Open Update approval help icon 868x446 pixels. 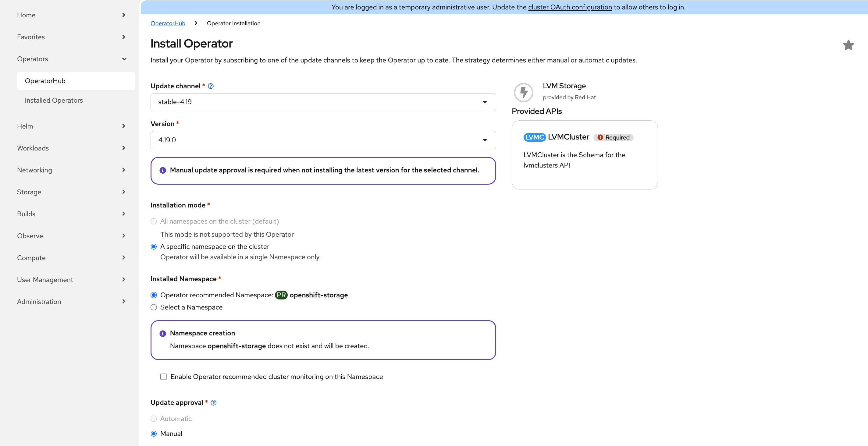click(x=213, y=402)
